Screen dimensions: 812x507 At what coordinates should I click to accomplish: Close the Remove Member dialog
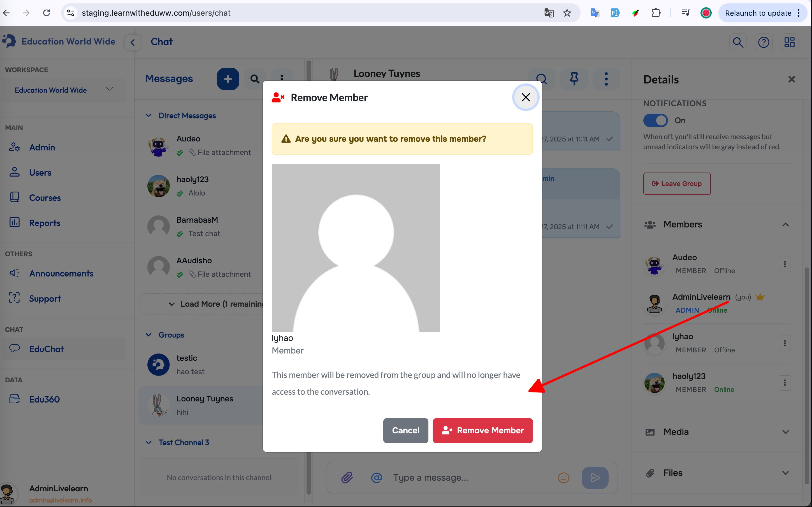click(526, 97)
